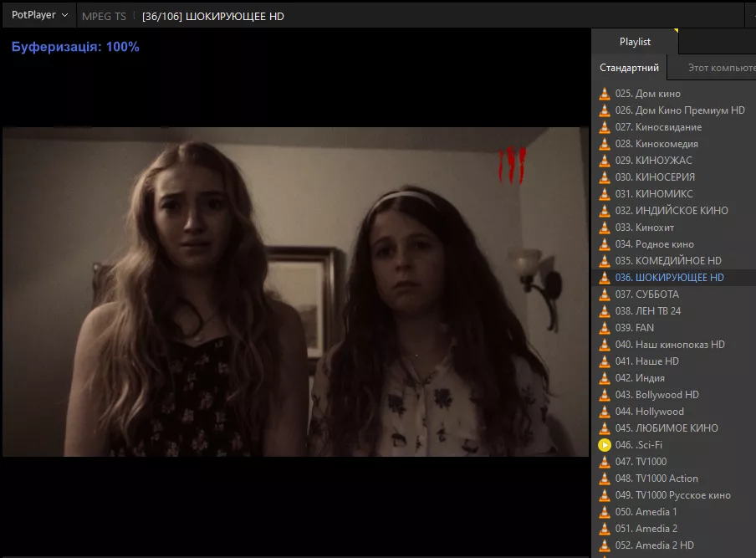Click the cone icon next to 026. Дом Кино Премиум HD
The height and width of the screenshot is (558, 756).
604,110
